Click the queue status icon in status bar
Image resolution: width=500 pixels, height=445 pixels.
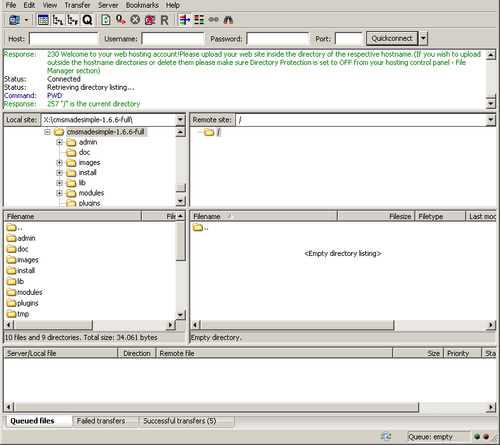386,436
